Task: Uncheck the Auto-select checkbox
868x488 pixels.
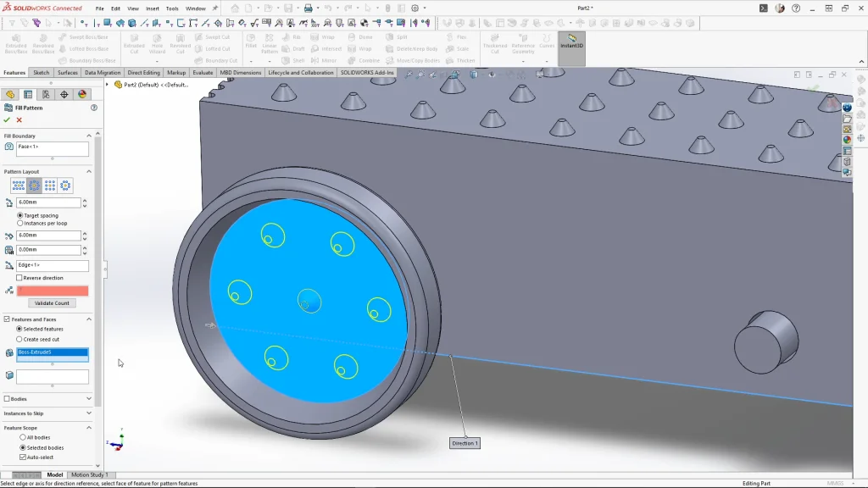Action: click(23, 457)
